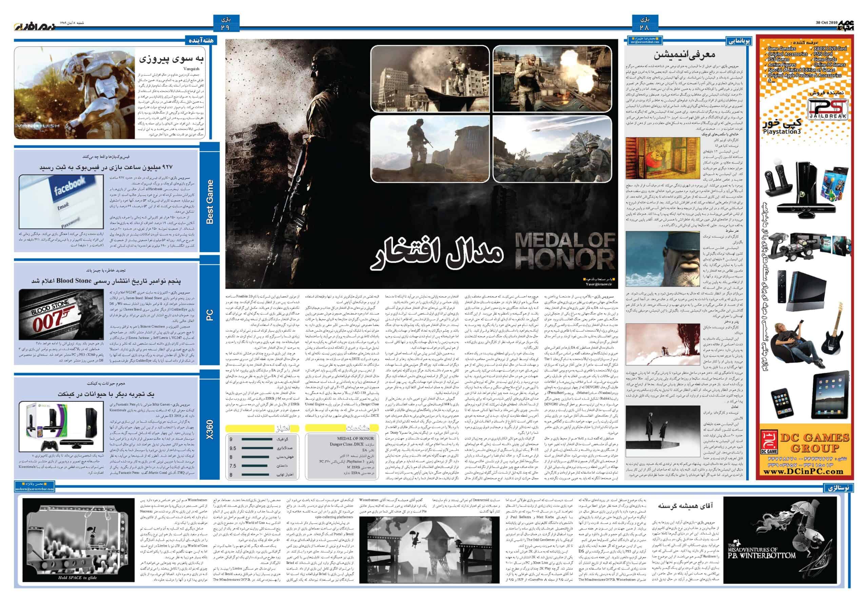Open the Blood Stone 007 cover image
868x602 pixels.
point(61,315)
